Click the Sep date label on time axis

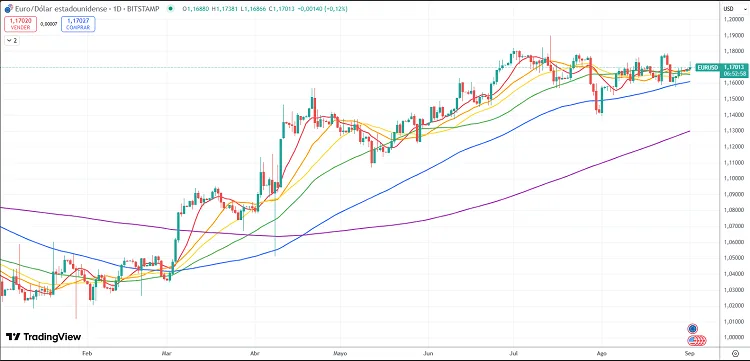[x=689, y=353]
